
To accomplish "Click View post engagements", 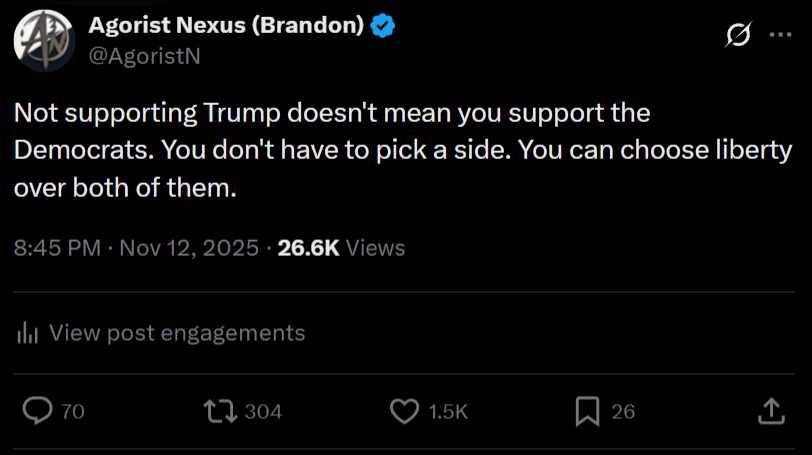I will tap(176, 333).
